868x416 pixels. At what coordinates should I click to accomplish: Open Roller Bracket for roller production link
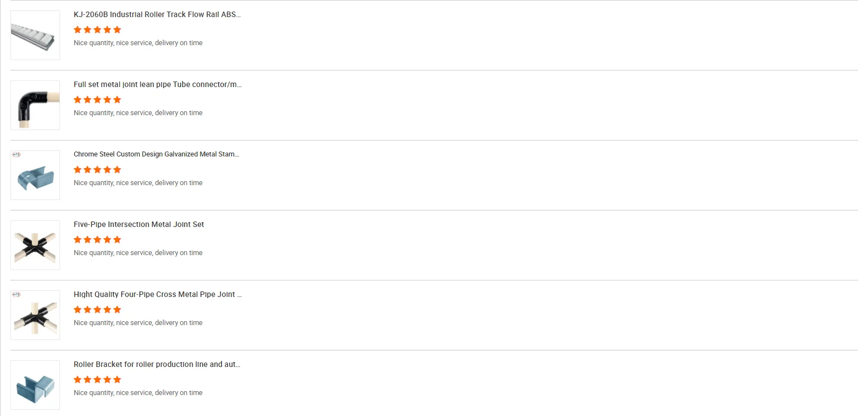(157, 365)
